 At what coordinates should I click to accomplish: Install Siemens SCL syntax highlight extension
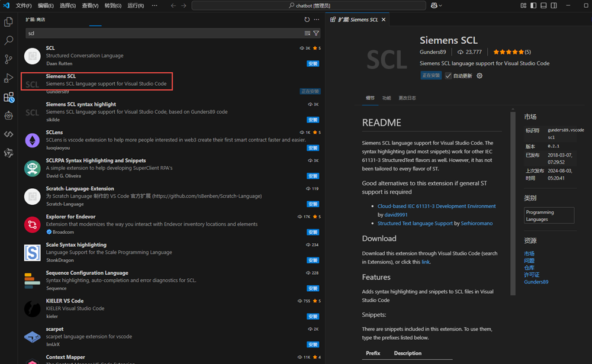pyautogui.click(x=313, y=120)
